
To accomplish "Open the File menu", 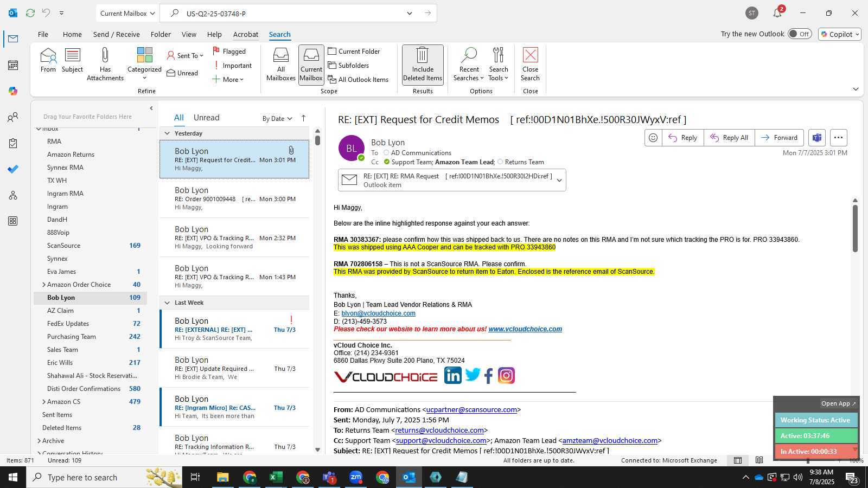I will (x=43, y=34).
